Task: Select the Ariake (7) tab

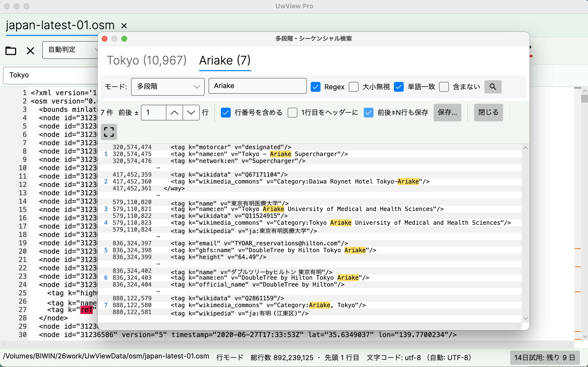Action: pos(225,60)
